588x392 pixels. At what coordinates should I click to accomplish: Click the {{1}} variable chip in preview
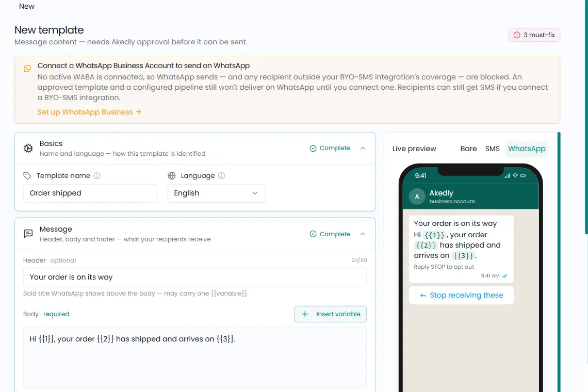435,235
